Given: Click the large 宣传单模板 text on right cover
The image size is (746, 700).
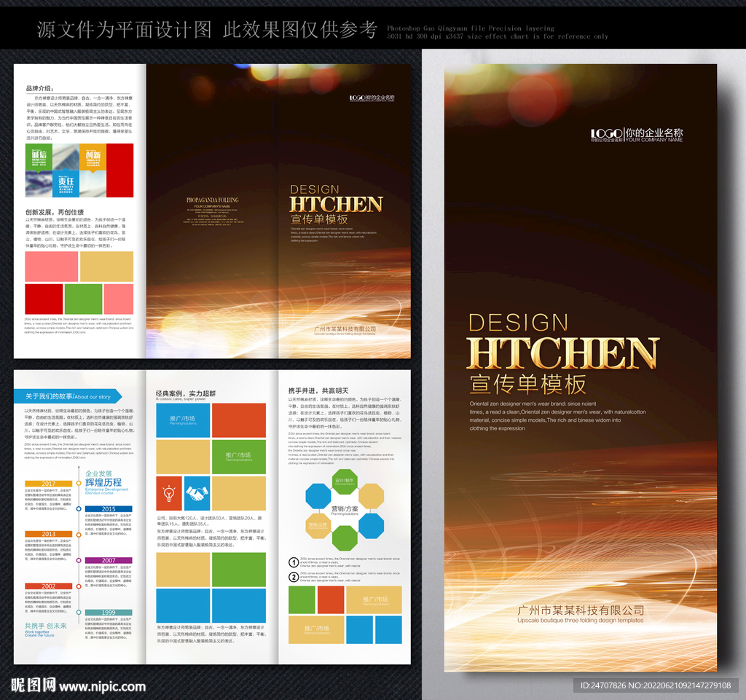Looking at the screenshot, I should tap(527, 385).
